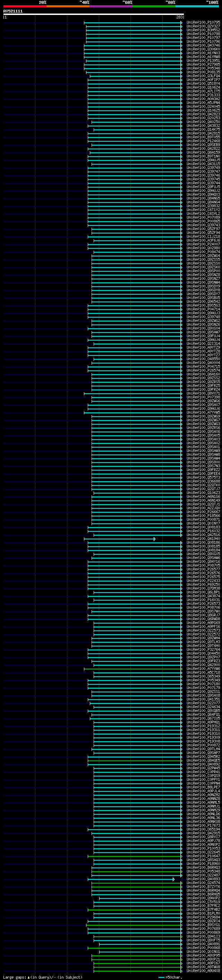Select the row labeled UniRef100_Q40893

[203, 879]
